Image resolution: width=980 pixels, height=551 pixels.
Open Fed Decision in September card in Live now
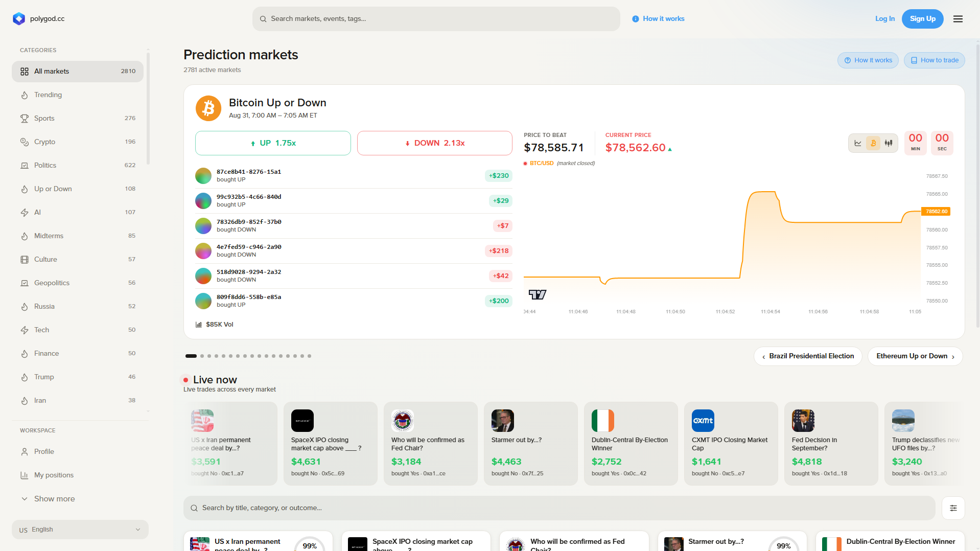tap(831, 444)
